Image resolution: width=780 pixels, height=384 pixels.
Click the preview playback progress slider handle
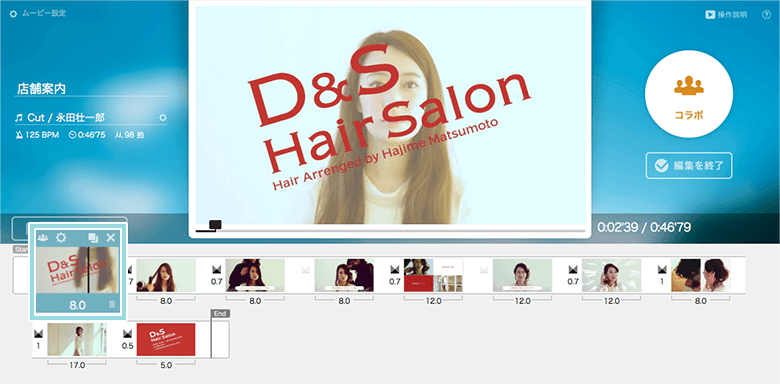point(215,225)
